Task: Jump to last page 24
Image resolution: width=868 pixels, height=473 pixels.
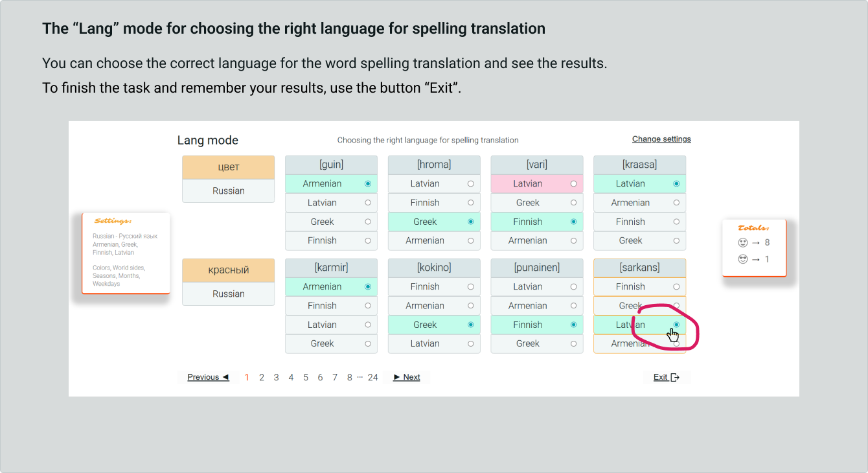Action: click(372, 377)
